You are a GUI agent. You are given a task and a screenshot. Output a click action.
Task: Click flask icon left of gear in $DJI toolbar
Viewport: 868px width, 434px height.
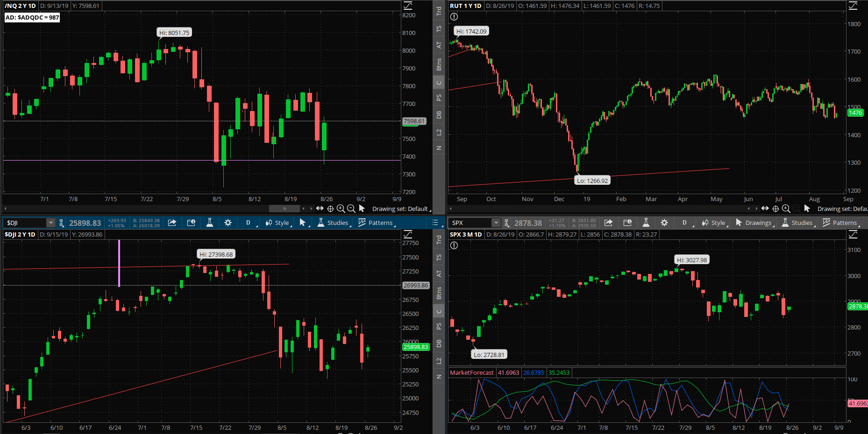point(210,223)
